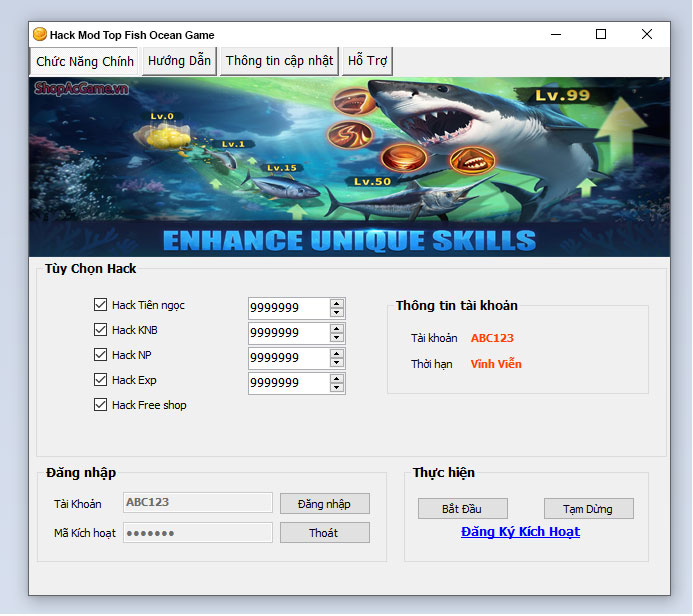The image size is (693, 616).
Task: Increase the Hack NP value with up arrow
Action: [337, 354]
